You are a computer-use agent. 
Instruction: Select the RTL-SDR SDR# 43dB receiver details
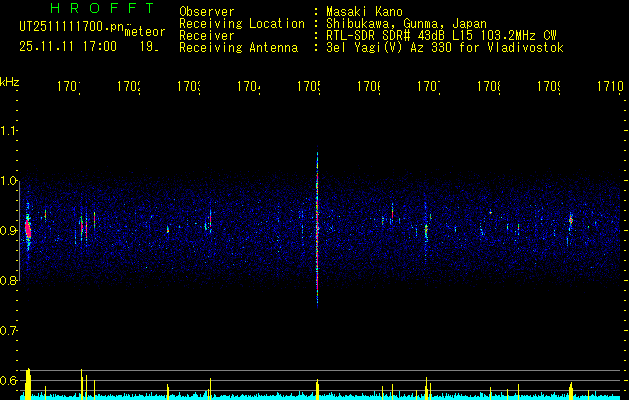click(441, 36)
